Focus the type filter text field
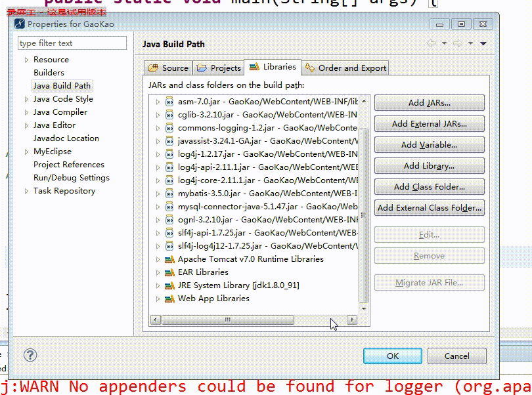Screen dimensions: 532x395 point(72,43)
